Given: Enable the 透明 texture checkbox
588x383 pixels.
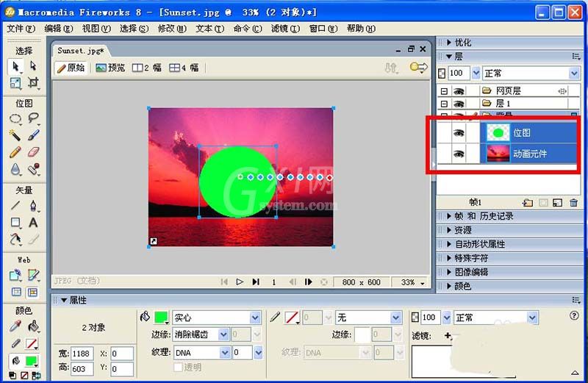Looking at the screenshot, I should tap(178, 367).
